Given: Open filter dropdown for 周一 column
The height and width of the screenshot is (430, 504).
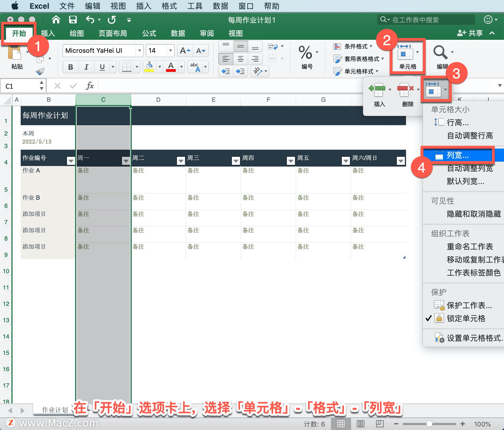Looking at the screenshot, I should point(126,161).
